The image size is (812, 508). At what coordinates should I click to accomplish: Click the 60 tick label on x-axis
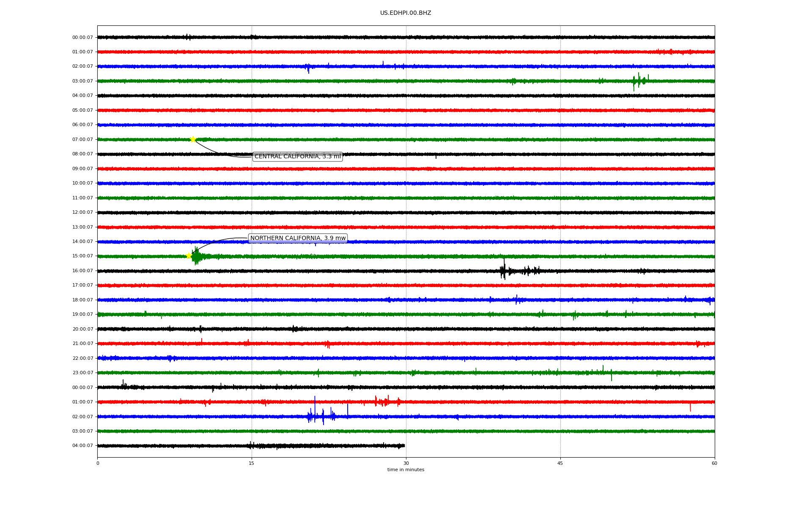pos(714,463)
